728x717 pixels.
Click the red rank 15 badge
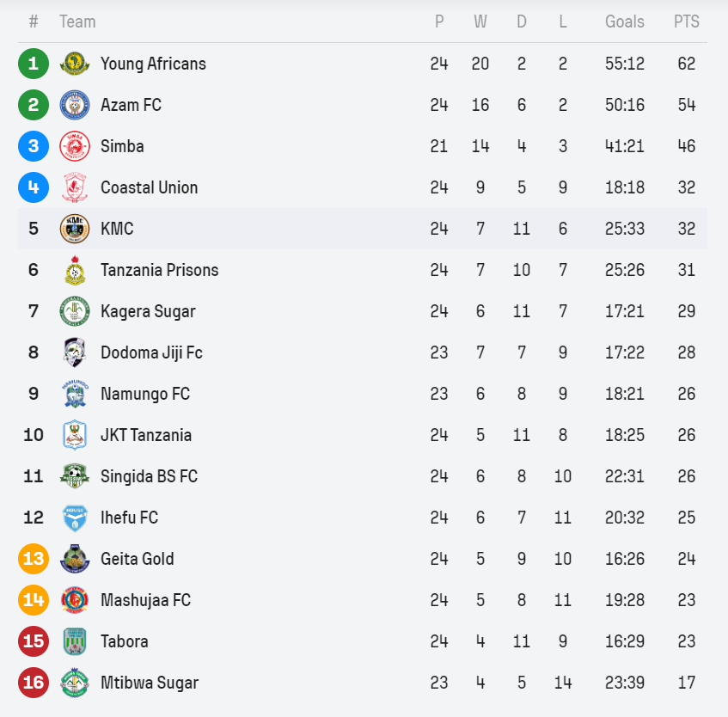coord(34,641)
